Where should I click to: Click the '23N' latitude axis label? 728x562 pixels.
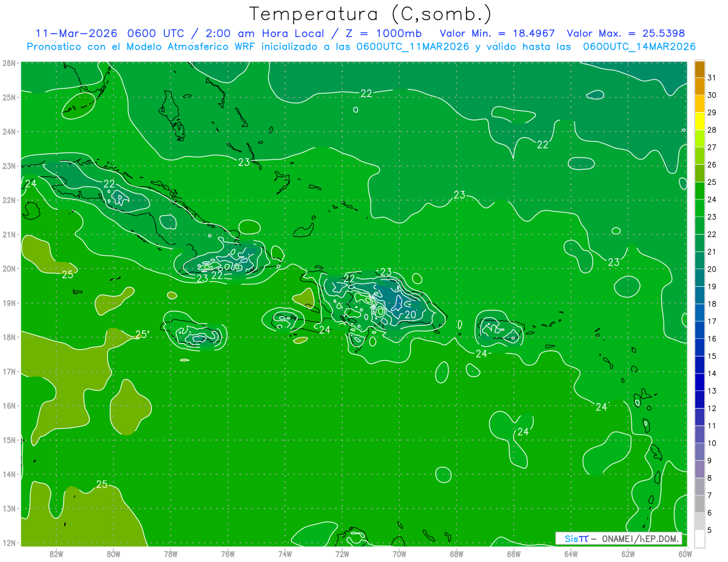[x=9, y=166]
